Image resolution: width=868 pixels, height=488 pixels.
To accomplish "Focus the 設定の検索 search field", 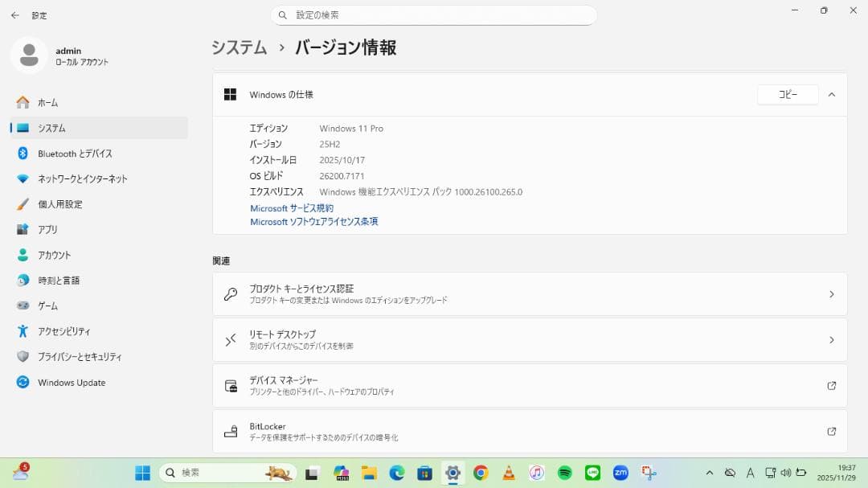I will [x=433, y=15].
